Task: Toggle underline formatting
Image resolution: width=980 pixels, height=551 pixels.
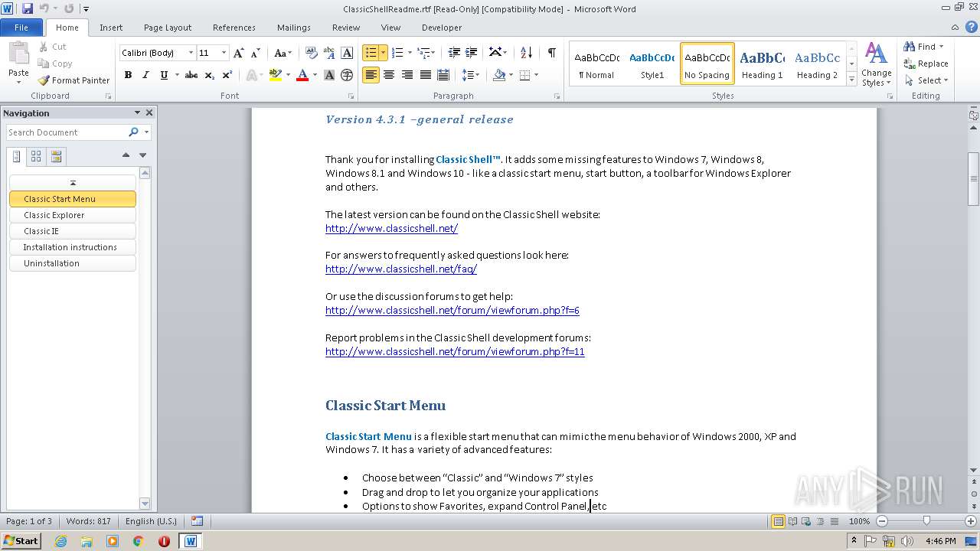Action: pyautogui.click(x=164, y=75)
